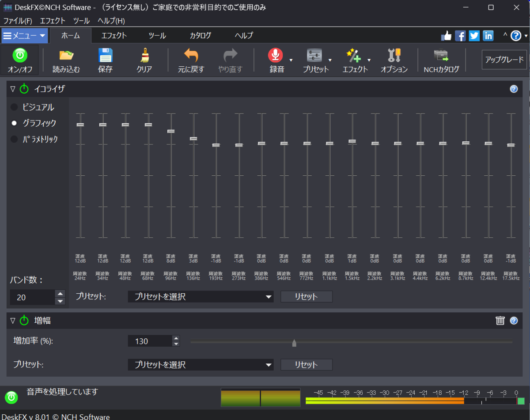
Task: Open equalizer panel help icon
Action: pyautogui.click(x=514, y=89)
